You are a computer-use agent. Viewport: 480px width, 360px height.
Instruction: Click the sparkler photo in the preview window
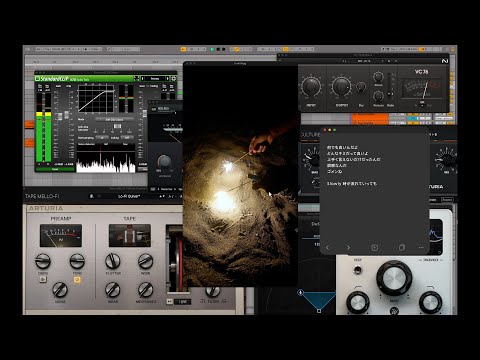coord(240,175)
